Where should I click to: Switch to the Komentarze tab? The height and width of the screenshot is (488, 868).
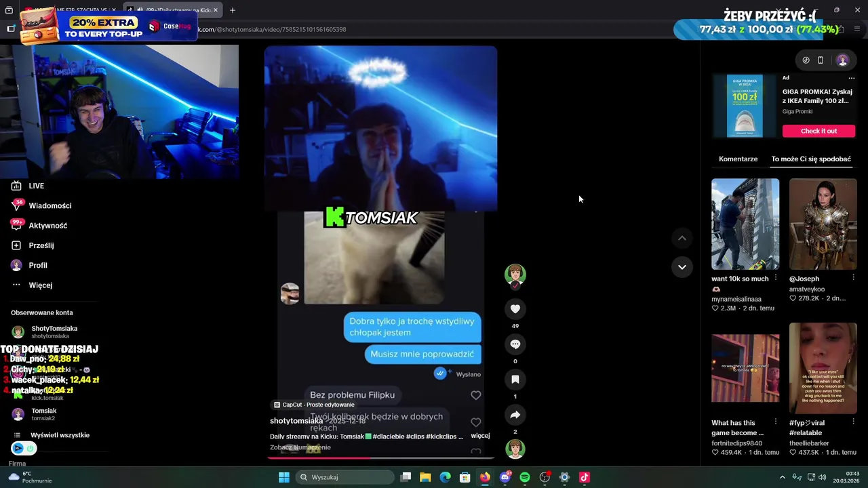pos(738,159)
